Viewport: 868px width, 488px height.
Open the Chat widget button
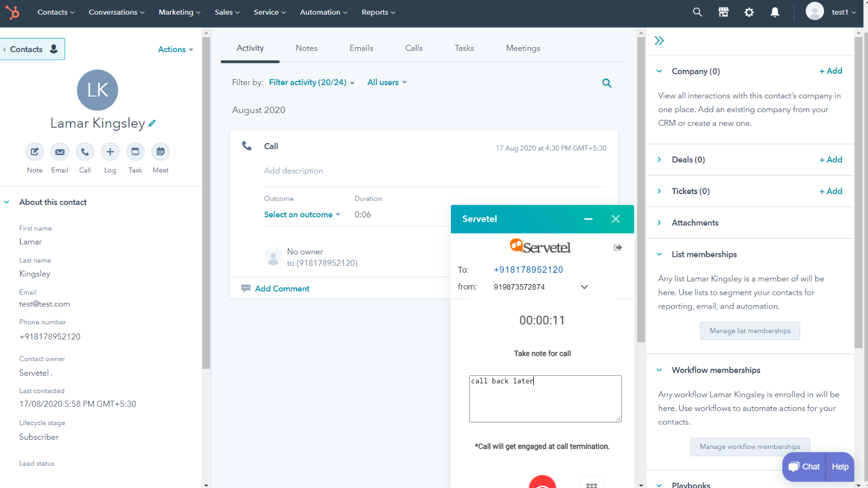[804, 467]
